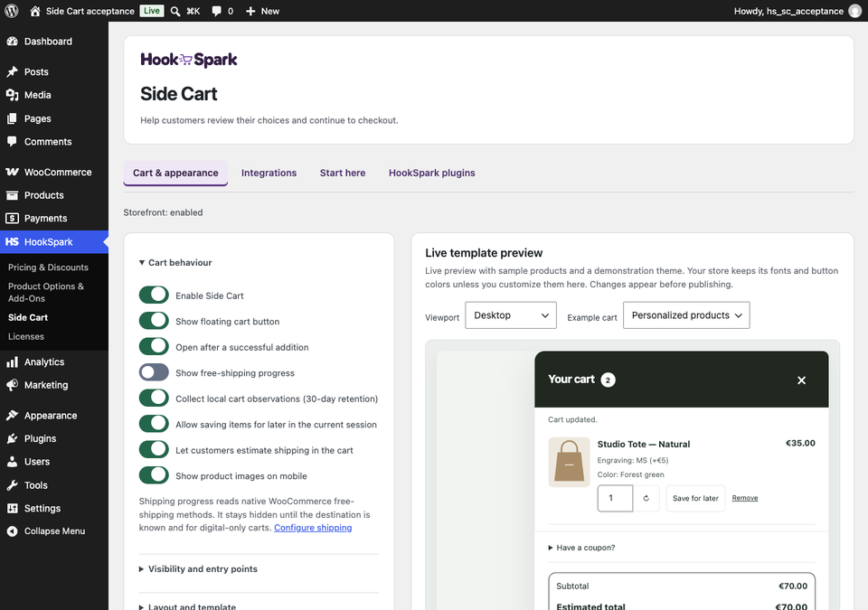Open the Start here tab

click(343, 174)
